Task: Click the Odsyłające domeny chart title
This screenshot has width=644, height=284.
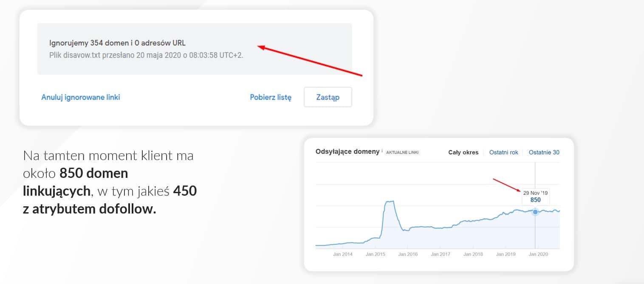Action: point(347,152)
